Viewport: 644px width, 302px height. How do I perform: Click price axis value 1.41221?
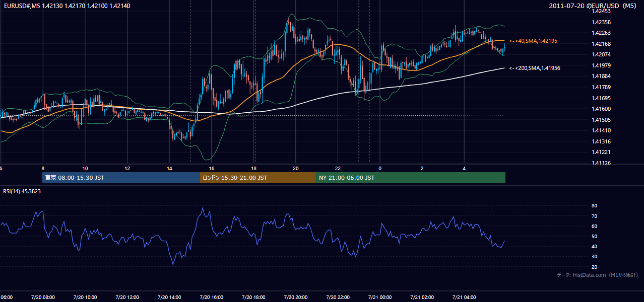tap(601, 152)
